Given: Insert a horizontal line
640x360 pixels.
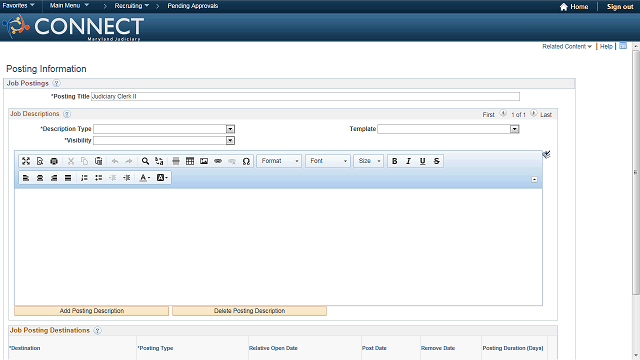Looking at the screenshot, I should 176,161.
